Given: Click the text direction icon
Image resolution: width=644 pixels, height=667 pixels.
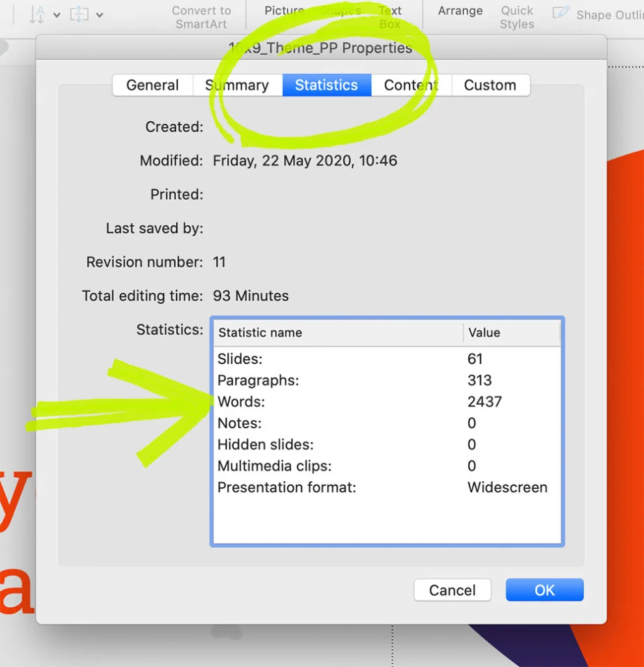Looking at the screenshot, I should 37,15.
